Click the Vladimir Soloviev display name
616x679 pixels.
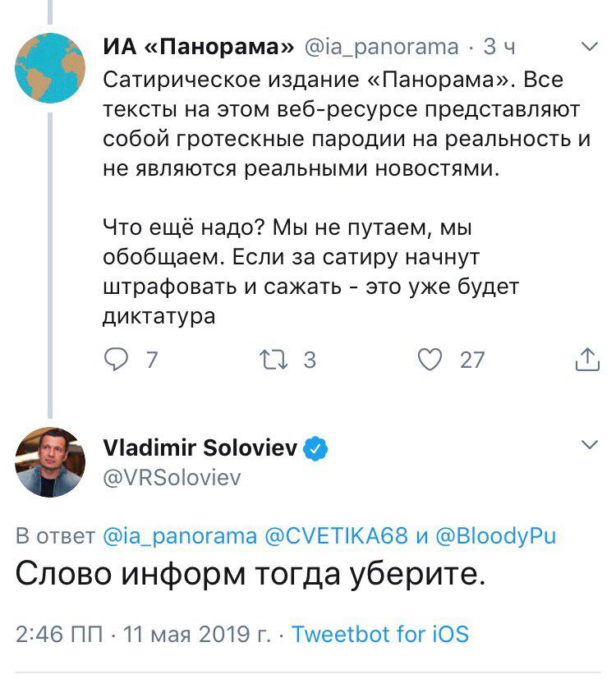click(201, 448)
